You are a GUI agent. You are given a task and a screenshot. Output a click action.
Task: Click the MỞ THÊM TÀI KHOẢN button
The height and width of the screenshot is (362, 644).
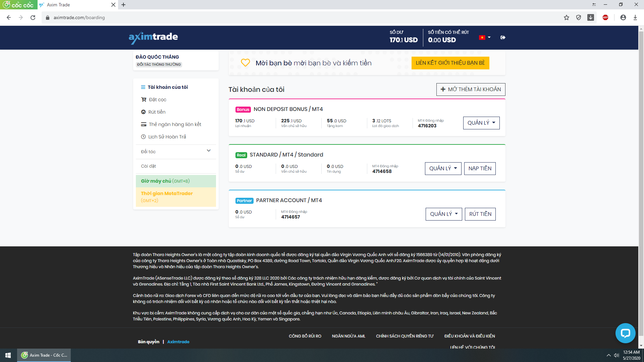coord(471,89)
